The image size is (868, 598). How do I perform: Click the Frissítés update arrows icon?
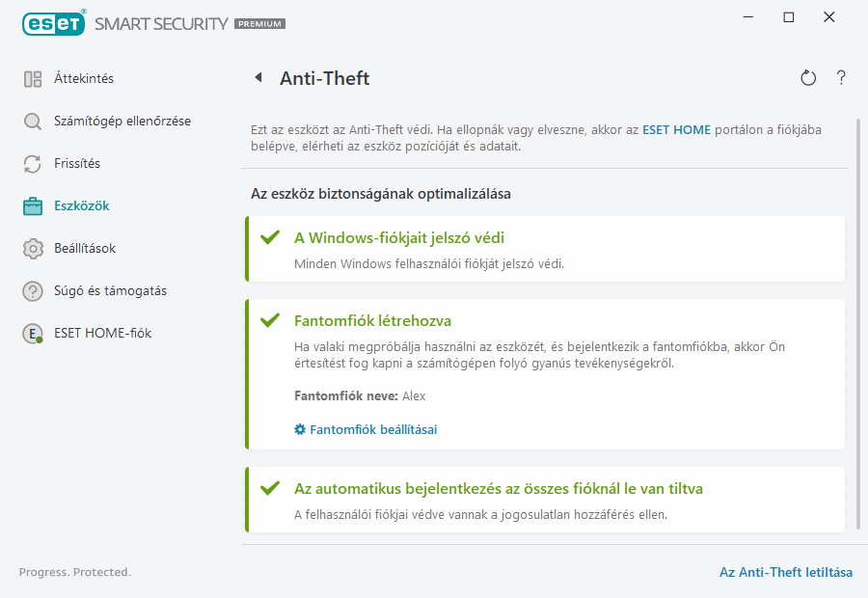pyautogui.click(x=32, y=163)
